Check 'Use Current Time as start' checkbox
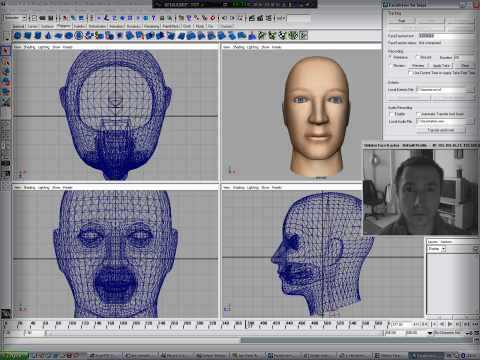The image size is (480, 360). coord(410,73)
